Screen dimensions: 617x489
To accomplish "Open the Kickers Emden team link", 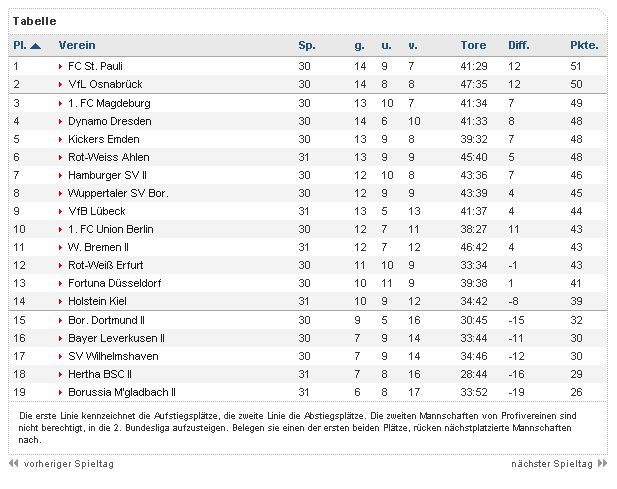I will (x=103, y=139).
